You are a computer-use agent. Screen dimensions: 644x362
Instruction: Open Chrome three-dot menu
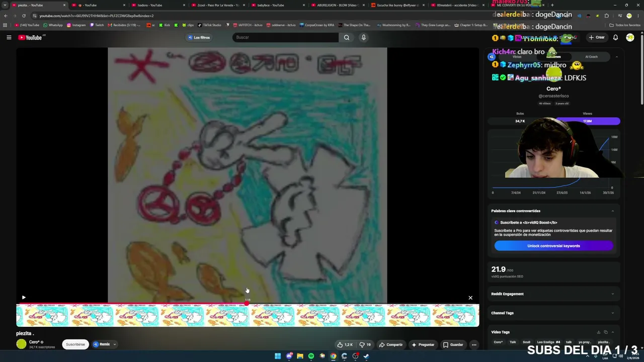pyautogui.click(x=637, y=16)
